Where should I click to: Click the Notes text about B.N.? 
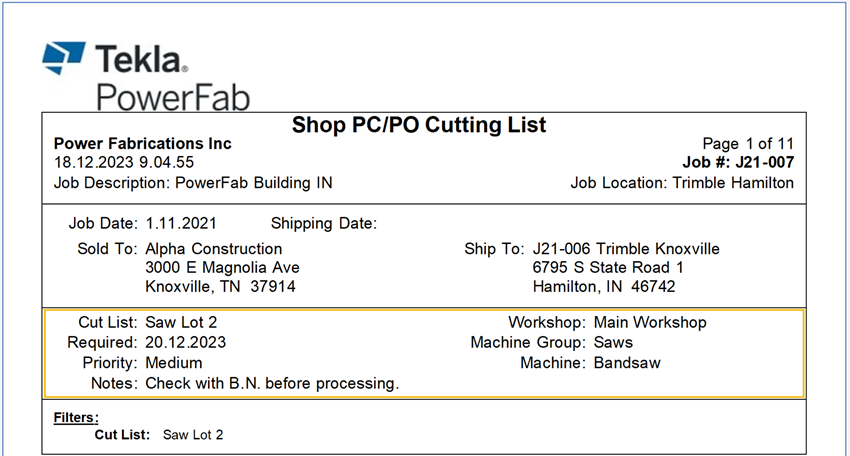(272, 383)
